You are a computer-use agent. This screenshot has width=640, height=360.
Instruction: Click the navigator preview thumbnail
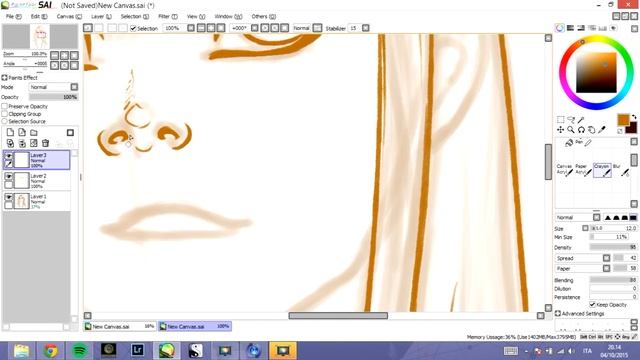pyautogui.click(x=40, y=37)
